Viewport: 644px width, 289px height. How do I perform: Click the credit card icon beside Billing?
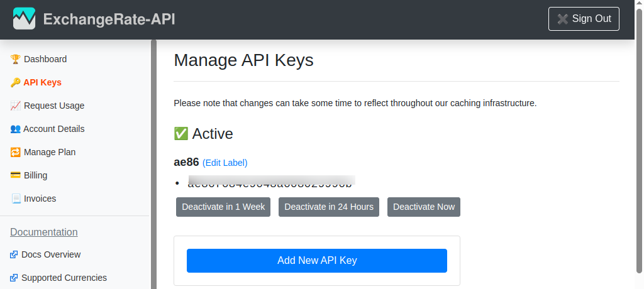15,175
